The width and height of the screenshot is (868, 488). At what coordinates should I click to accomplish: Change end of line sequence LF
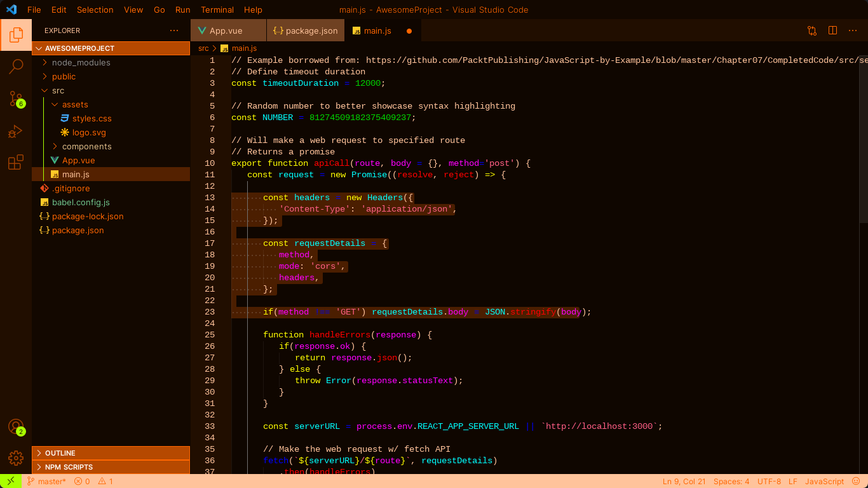click(793, 481)
